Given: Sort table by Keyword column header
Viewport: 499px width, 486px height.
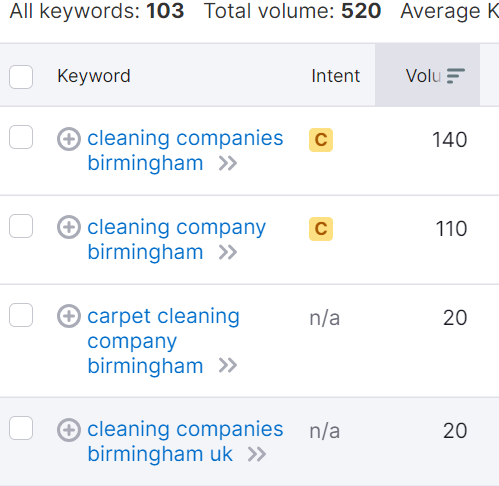Looking at the screenshot, I should pyautogui.click(x=94, y=76).
